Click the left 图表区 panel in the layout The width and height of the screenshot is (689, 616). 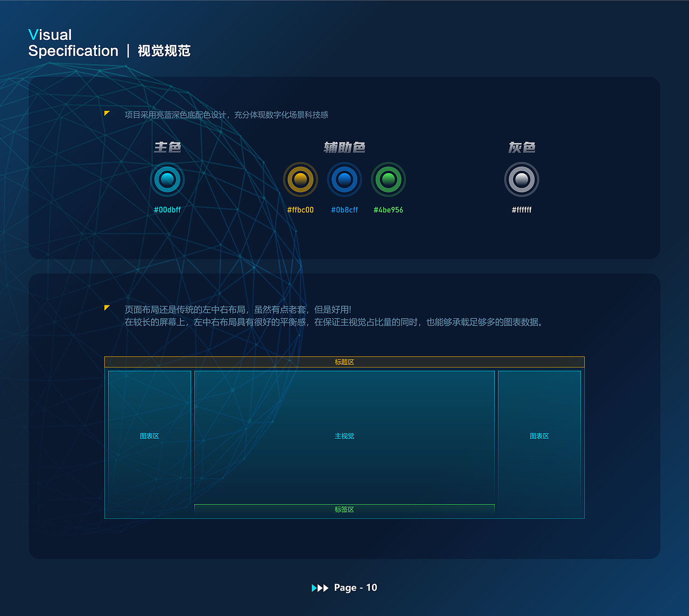tap(150, 436)
